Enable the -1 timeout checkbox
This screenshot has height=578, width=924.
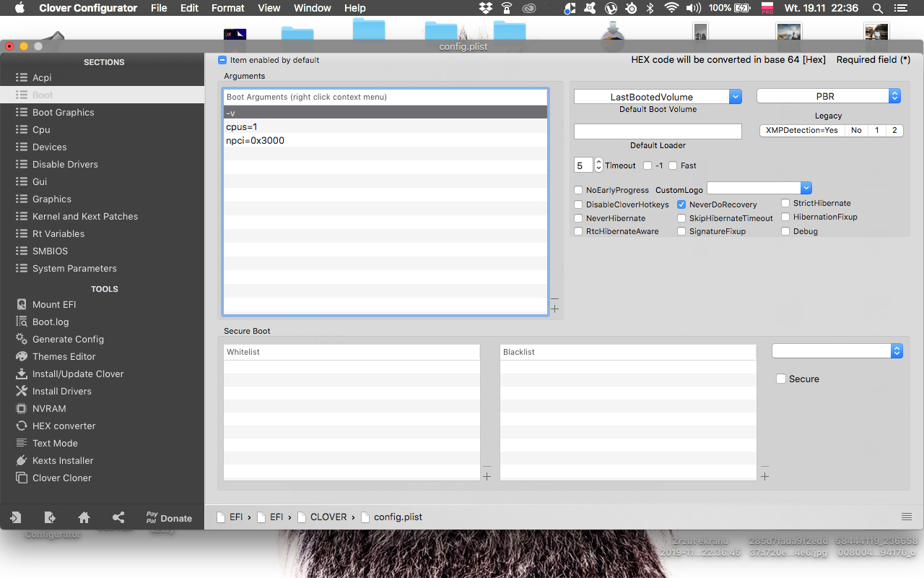coord(648,165)
